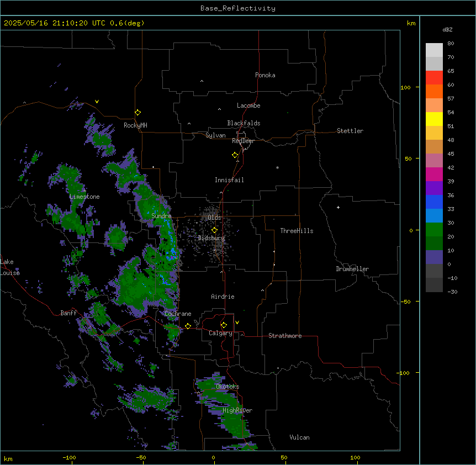Select the Airdrie city label
The width and height of the screenshot is (476, 465).
[x=223, y=297]
